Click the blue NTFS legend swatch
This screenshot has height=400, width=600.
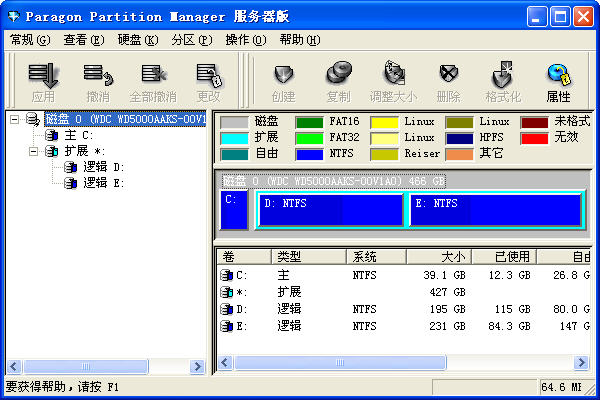point(309,155)
